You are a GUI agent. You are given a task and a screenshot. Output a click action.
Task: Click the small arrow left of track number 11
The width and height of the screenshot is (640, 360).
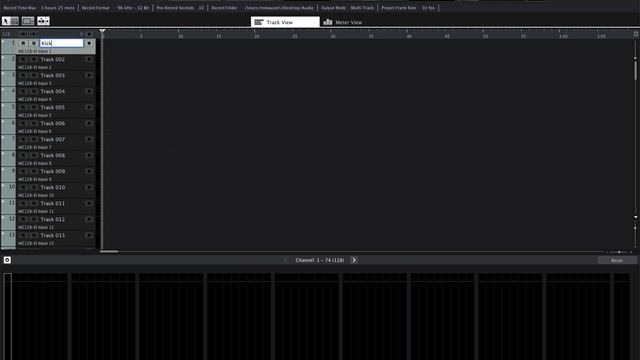pos(4,202)
